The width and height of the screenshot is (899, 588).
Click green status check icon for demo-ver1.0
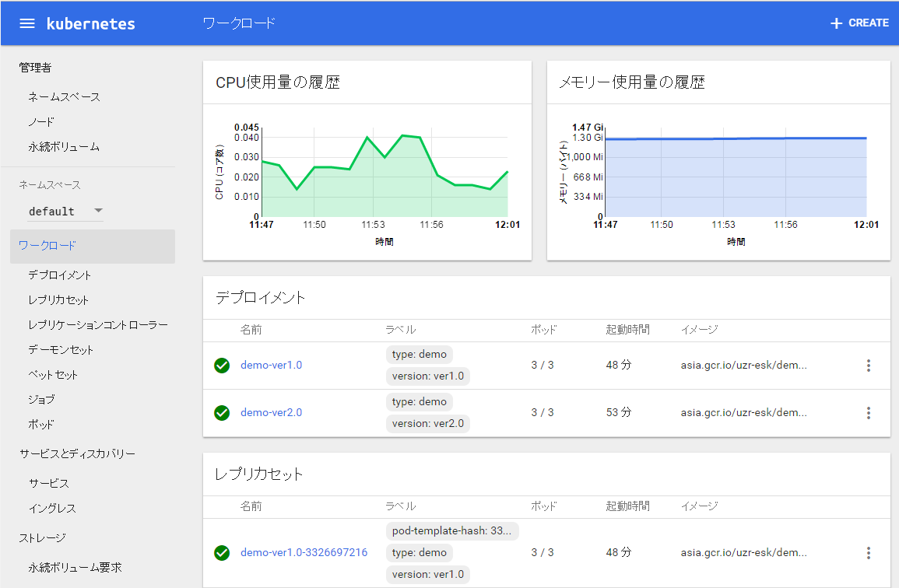[222, 366]
